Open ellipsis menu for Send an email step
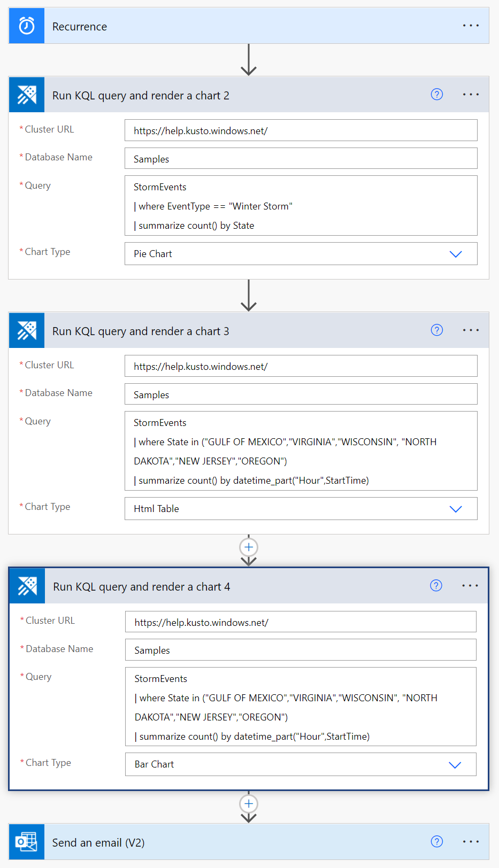 pos(471,842)
